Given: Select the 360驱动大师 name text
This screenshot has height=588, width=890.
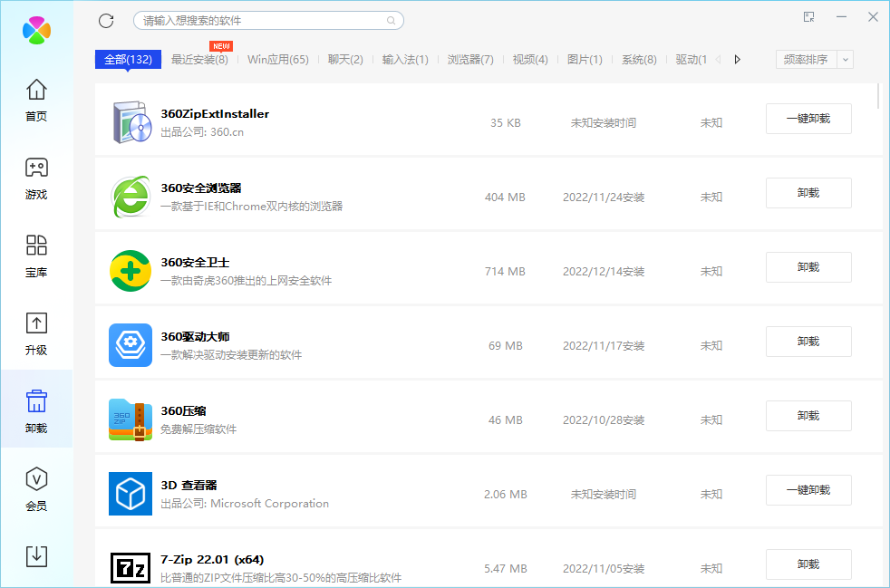Looking at the screenshot, I should point(195,336).
